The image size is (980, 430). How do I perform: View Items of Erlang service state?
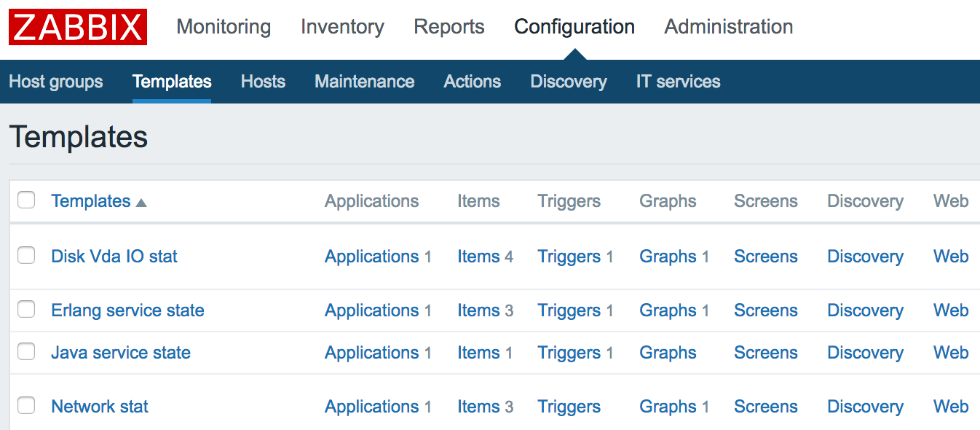click(x=478, y=310)
